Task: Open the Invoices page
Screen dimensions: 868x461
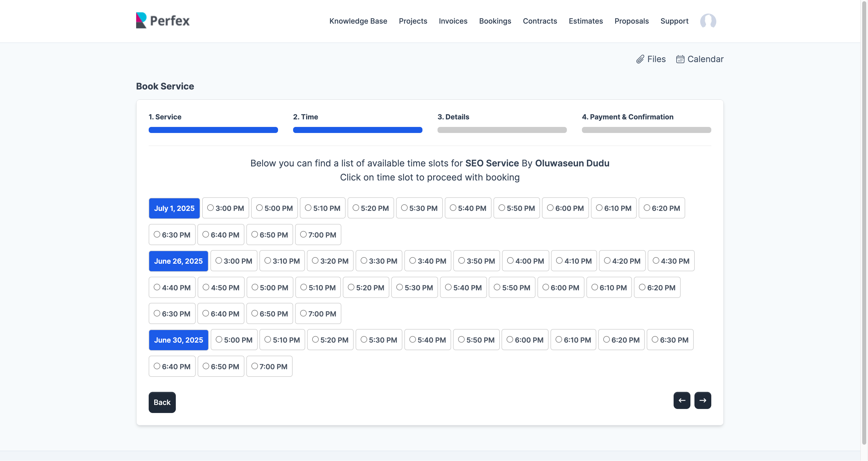Action: (x=453, y=21)
